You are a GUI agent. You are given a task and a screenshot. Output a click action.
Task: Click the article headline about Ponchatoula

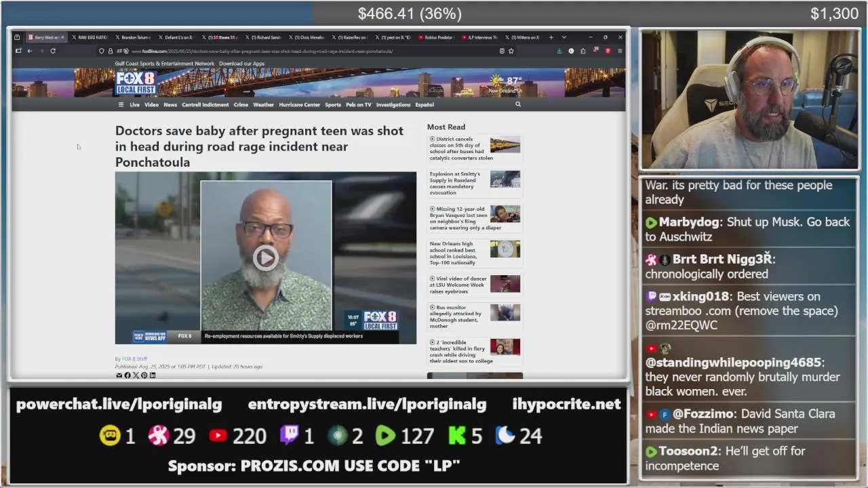(x=259, y=146)
